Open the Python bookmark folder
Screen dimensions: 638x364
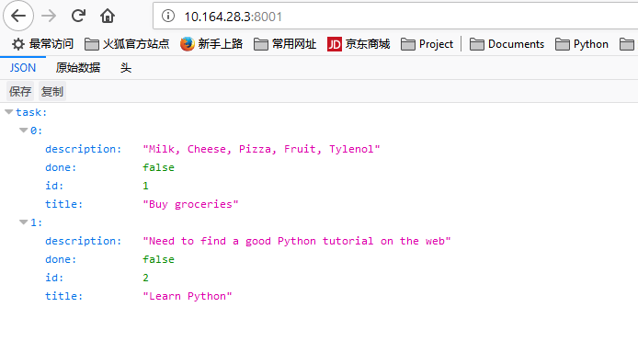pos(581,44)
